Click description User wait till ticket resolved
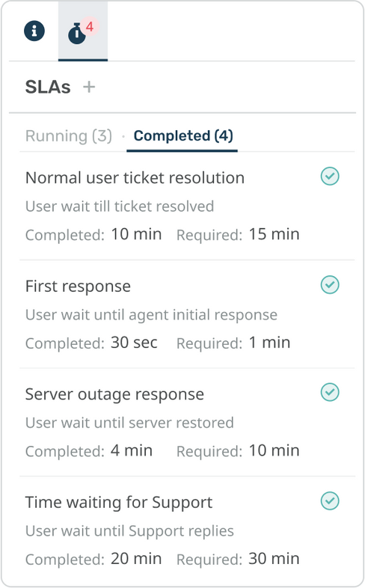365x588 pixels. coord(120,206)
